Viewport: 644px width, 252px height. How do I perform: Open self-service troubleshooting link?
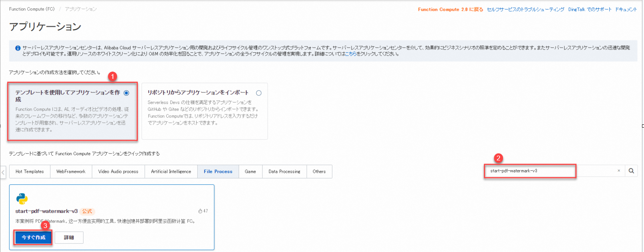[526, 9]
